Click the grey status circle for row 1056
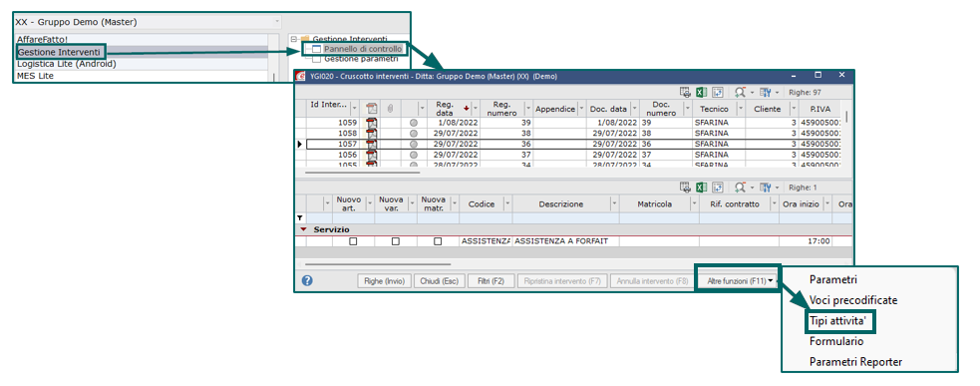This screenshot has height=386, width=980. (413, 155)
